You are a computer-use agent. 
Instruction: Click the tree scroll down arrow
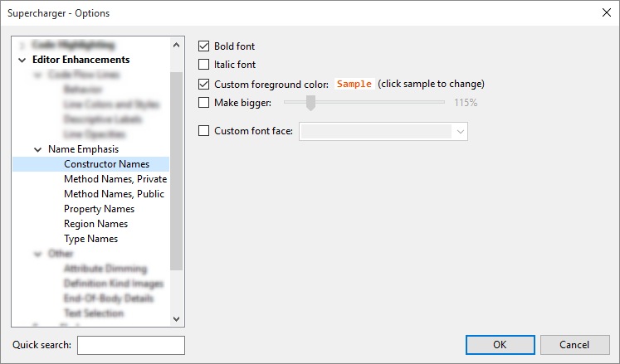[176, 319]
